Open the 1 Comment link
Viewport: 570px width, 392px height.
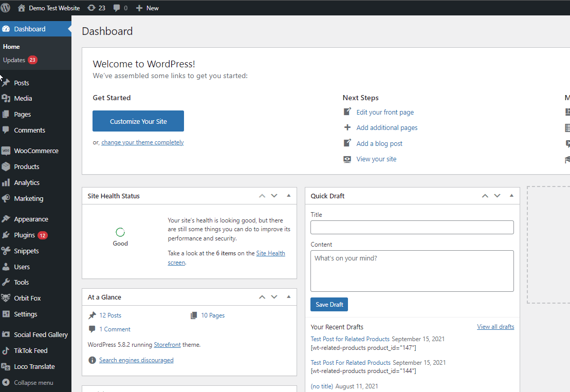115,329
